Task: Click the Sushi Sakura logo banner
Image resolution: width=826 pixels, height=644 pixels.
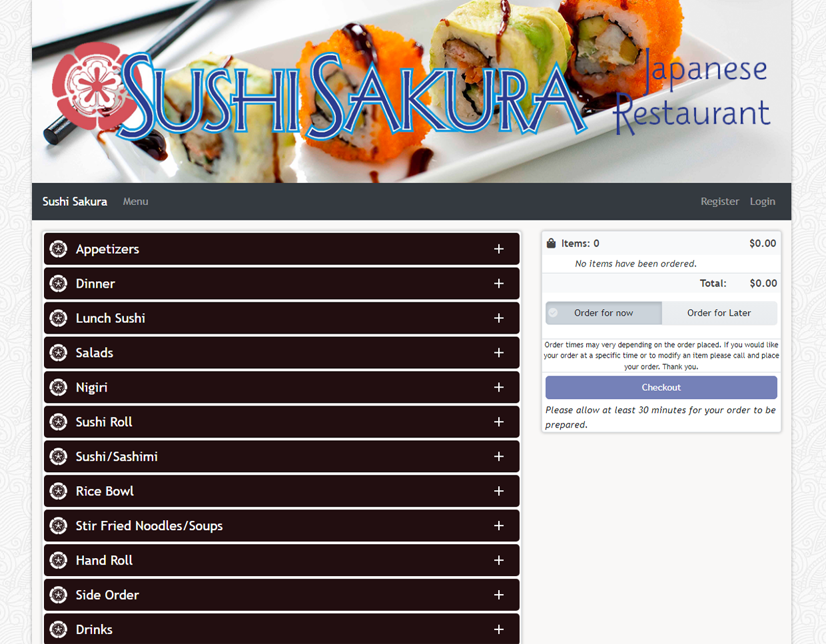Action: pos(412,91)
